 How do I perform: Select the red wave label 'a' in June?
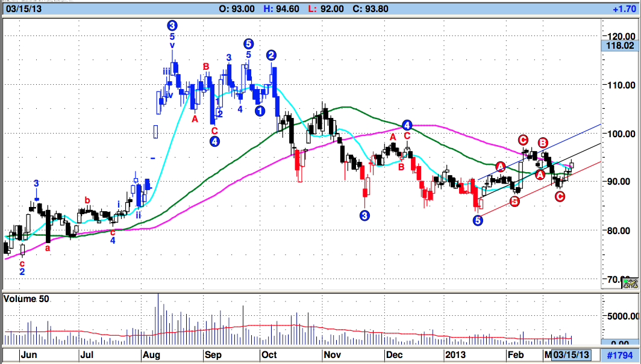click(x=48, y=248)
